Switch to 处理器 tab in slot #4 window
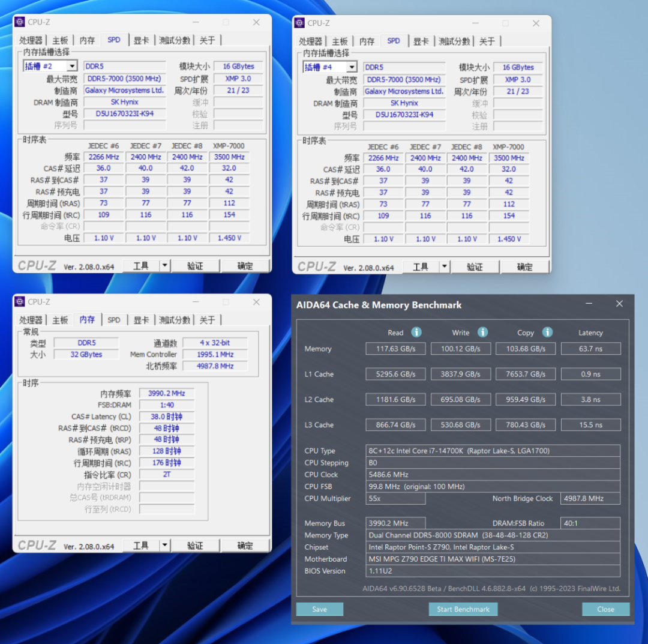 tap(310, 41)
